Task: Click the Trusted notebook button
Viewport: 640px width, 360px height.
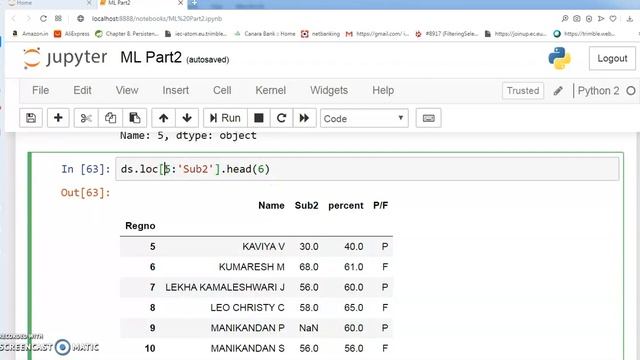Action: coord(523,91)
